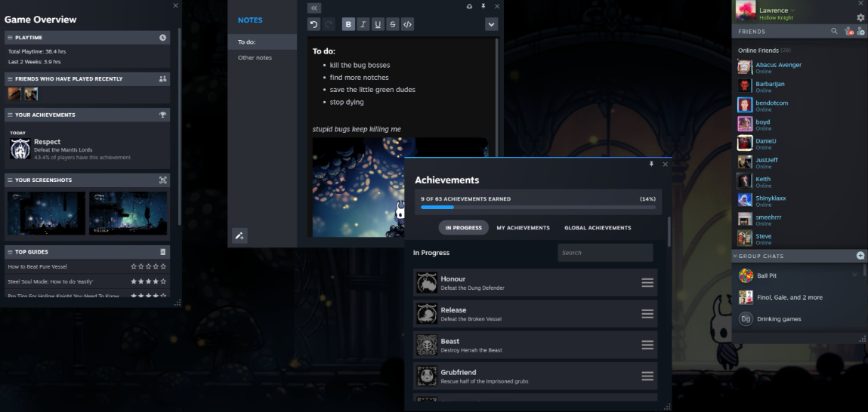This screenshot has height=412, width=868.
Task: Click the handle icon on Beast row
Action: (647, 345)
